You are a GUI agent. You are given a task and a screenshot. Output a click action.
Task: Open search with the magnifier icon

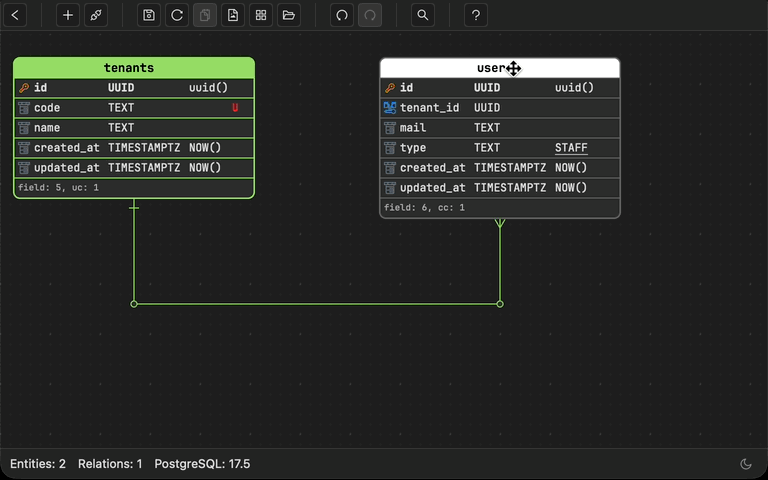coord(424,15)
